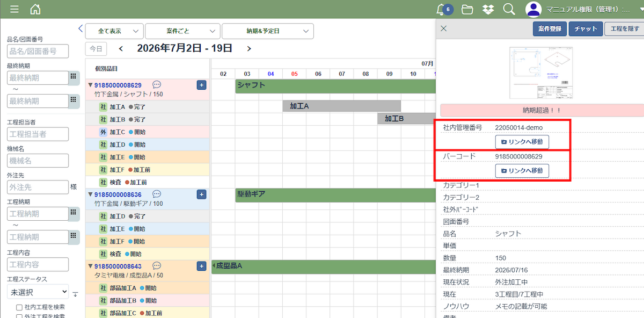Focus the 工程内容 input field
Screen dimensions: 644x318
[38, 264]
